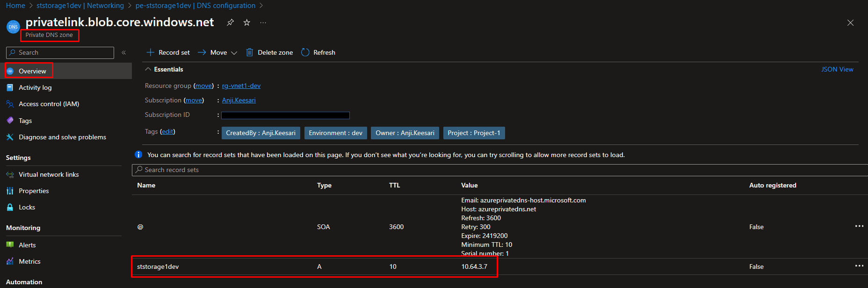Viewport: 868px width, 288px height.
Task: Open resource group rg-vnet1-dev link
Action: (x=241, y=86)
